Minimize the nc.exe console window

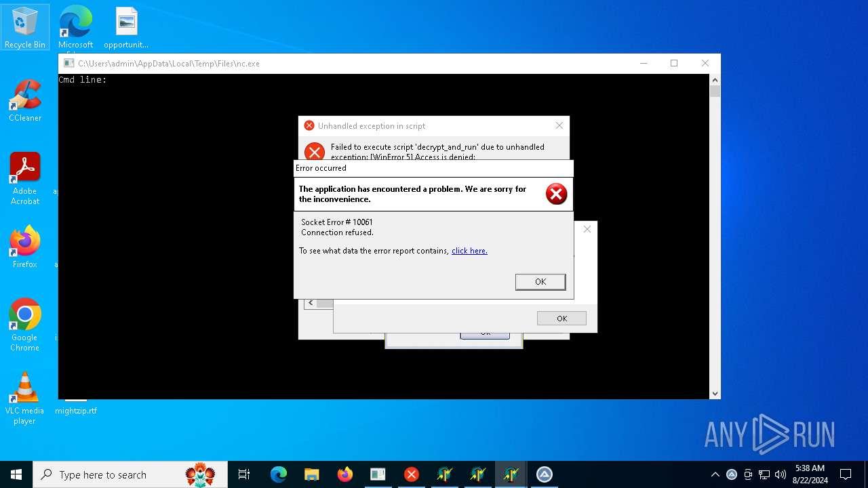tap(643, 63)
